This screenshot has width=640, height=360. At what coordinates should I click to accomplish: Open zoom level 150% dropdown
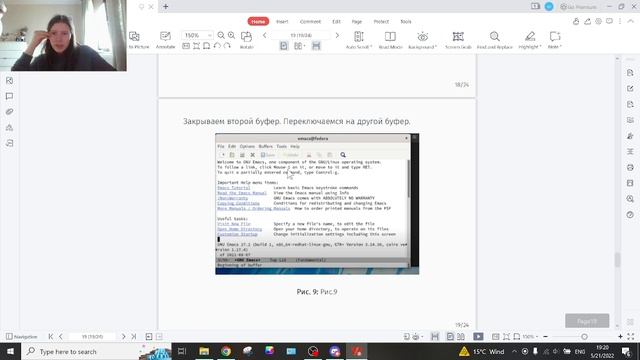tap(197, 36)
